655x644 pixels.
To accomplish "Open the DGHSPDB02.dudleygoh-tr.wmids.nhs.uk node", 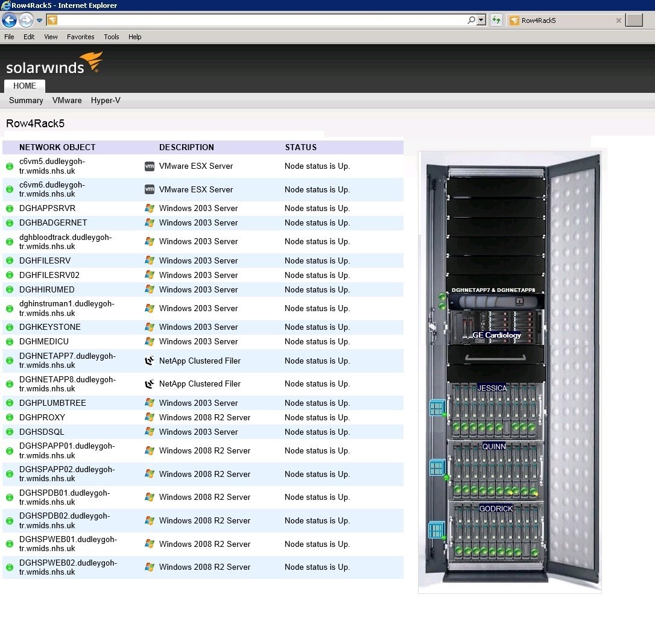I will (x=65, y=521).
